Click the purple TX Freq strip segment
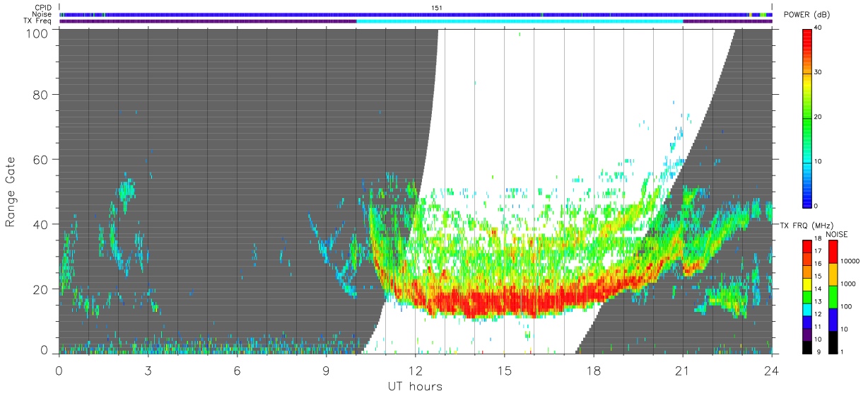Screen dimensions: 868x401 208,21
